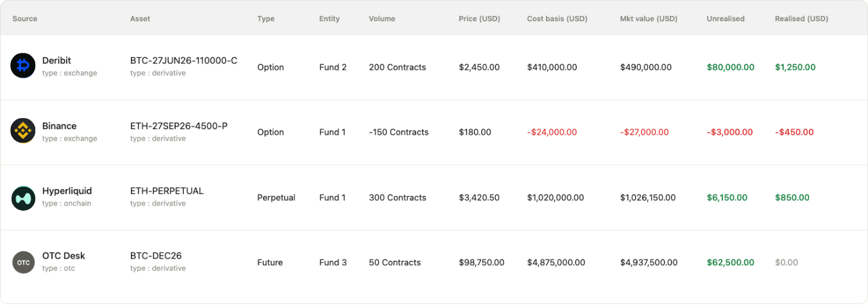Sort by the Source column header
The width and height of the screenshot is (868, 305).
point(25,19)
